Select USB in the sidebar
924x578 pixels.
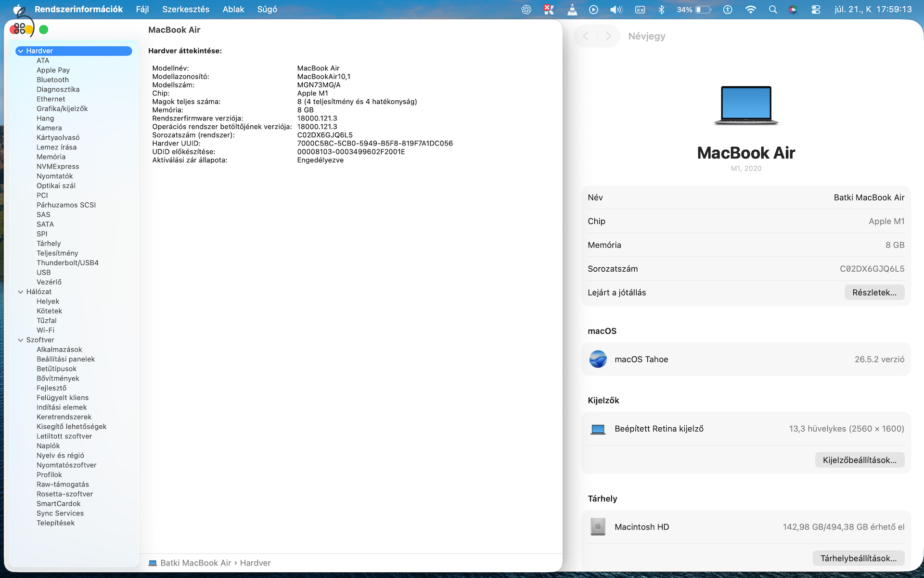43,273
